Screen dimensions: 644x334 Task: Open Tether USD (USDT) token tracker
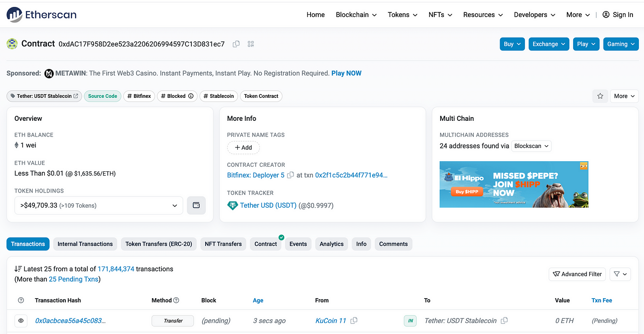pyautogui.click(x=268, y=205)
